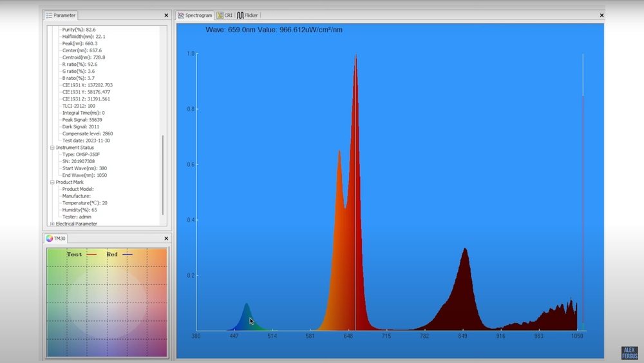Select the Peak(nm) 660.3 parameter row
This screenshot has width=644, height=363.
pyautogui.click(x=80, y=43)
